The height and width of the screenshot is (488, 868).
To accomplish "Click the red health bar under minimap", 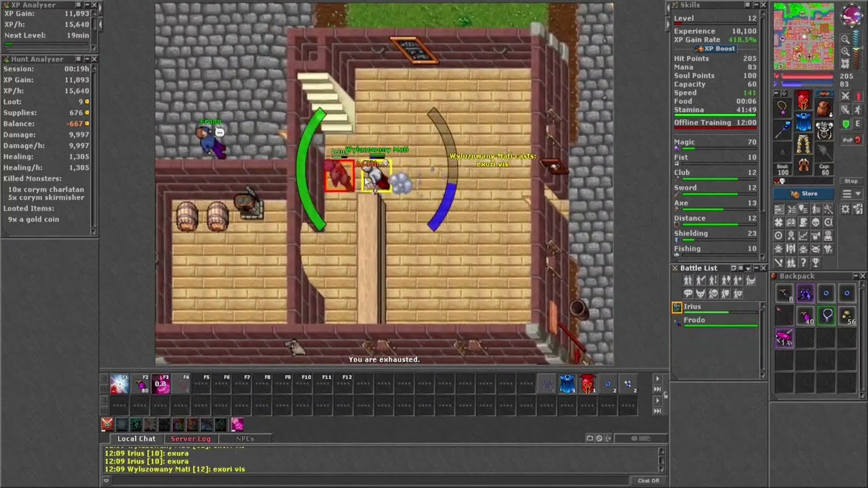I will (807, 76).
